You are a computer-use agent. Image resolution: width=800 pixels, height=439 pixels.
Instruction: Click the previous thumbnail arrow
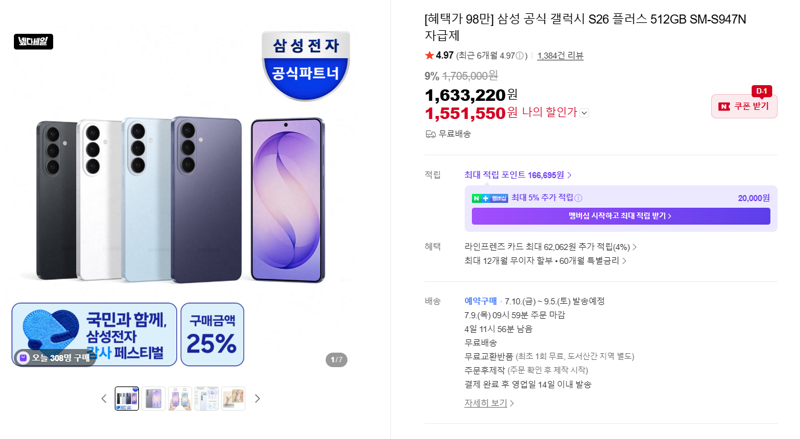click(x=104, y=399)
